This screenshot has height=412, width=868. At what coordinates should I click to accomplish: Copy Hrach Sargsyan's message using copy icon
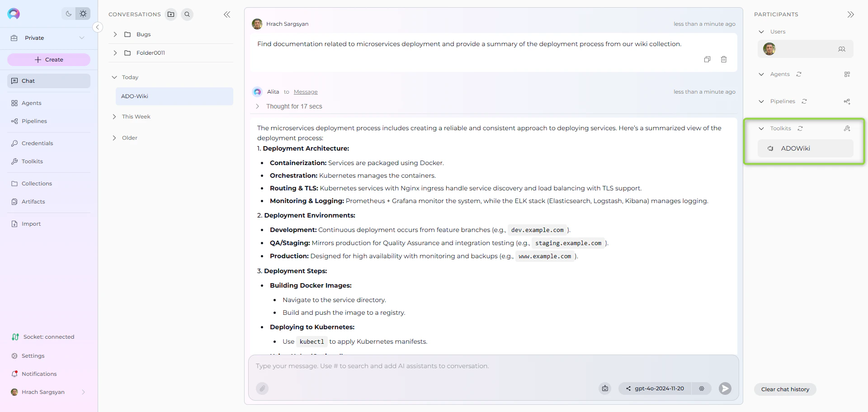coord(708,59)
